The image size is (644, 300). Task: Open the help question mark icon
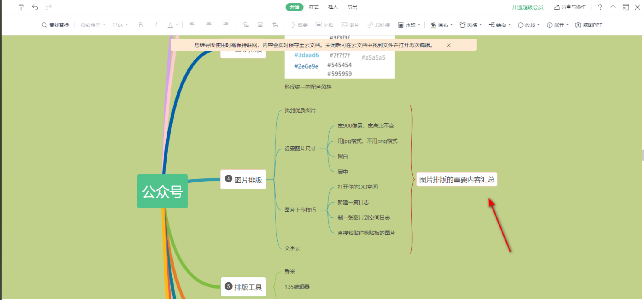tap(600, 7)
